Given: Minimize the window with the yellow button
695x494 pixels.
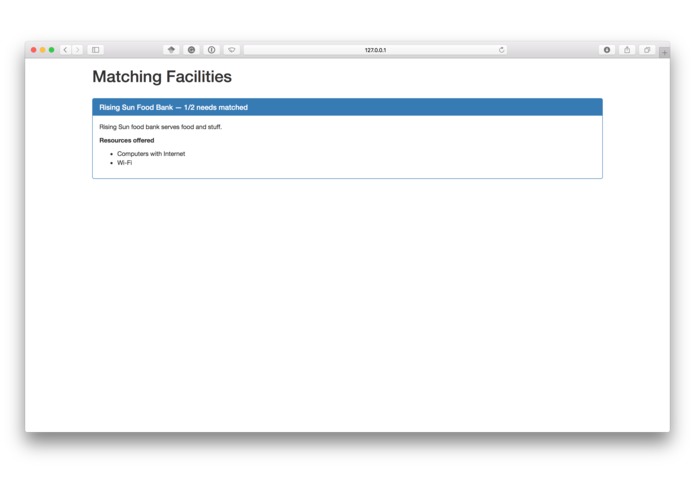Looking at the screenshot, I should point(43,50).
